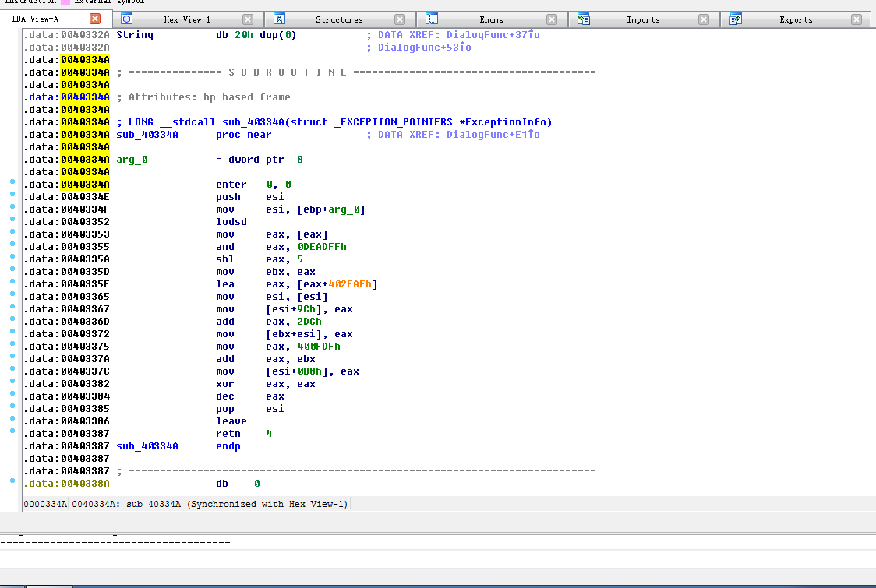Toggle breakpoint dot at address 00403382
This screenshot has width=876, height=588.
pos(12,381)
